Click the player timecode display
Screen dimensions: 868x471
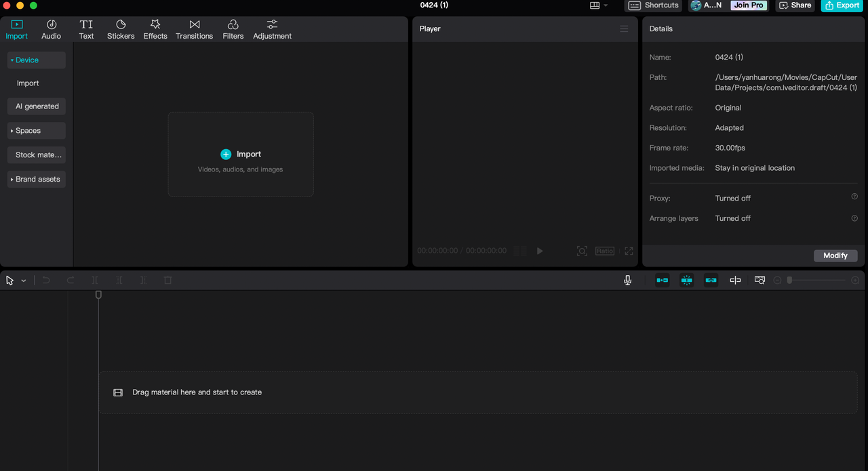462,251
